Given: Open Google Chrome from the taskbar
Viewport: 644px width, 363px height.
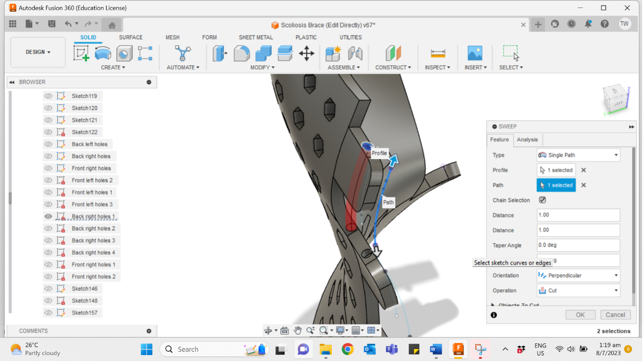Looking at the screenshot, I should (x=347, y=349).
